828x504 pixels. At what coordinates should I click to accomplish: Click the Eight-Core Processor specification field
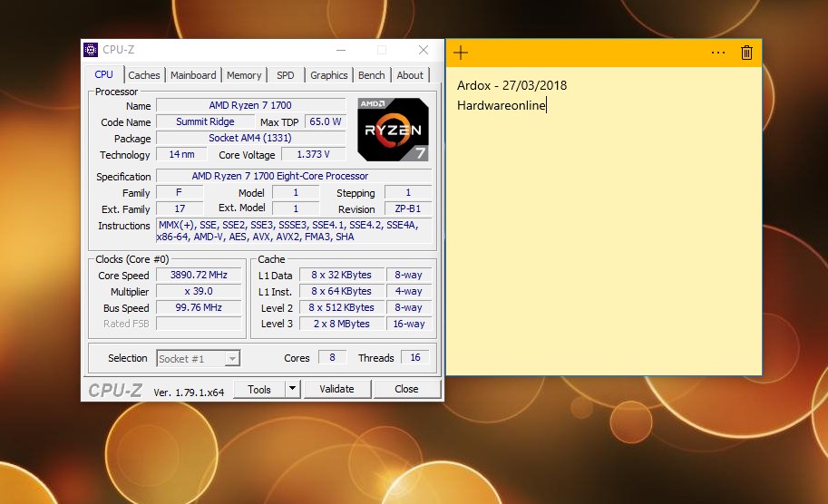pyautogui.click(x=294, y=176)
